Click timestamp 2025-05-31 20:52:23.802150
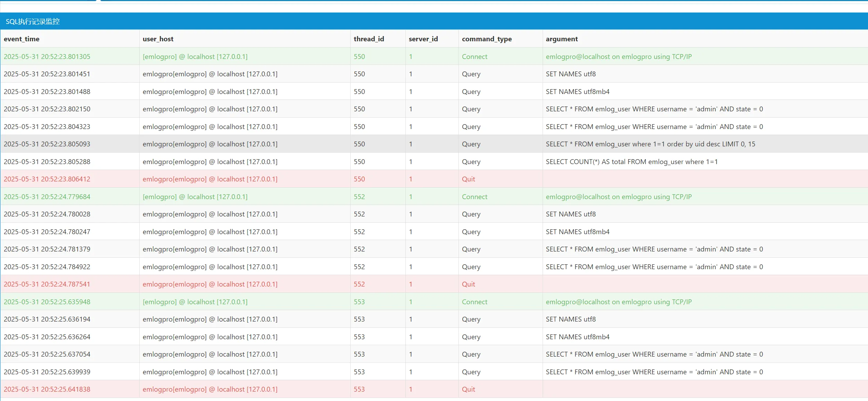This screenshot has height=401, width=868. [x=47, y=109]
